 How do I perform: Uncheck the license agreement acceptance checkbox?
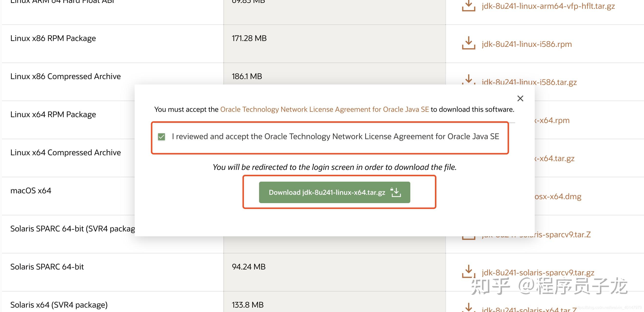pyautogui.click(x=161, y=137)
